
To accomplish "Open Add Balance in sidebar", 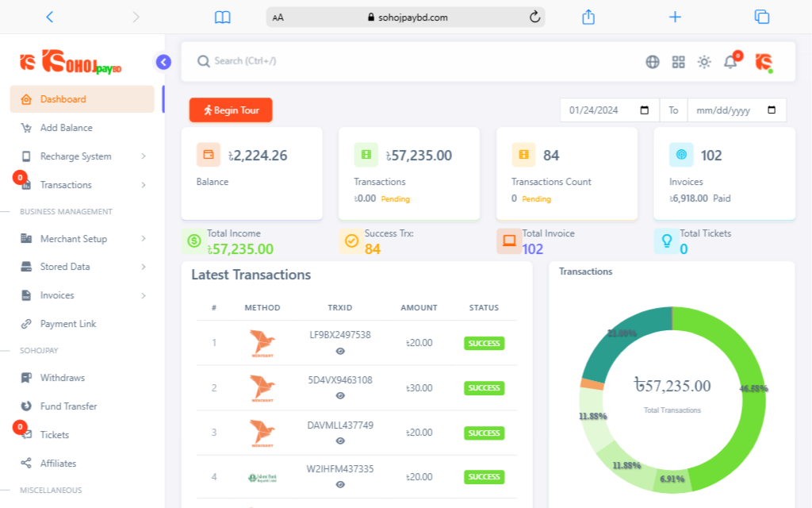I will point(67,128).
